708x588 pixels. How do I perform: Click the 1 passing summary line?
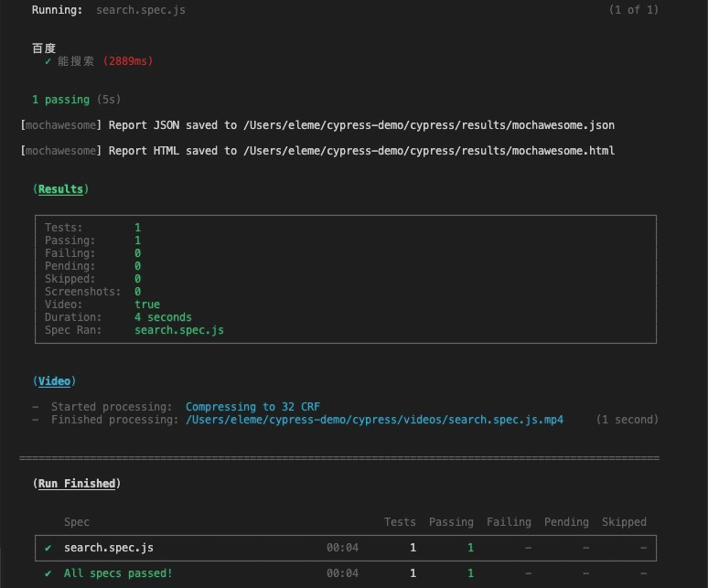click(76, 100)
